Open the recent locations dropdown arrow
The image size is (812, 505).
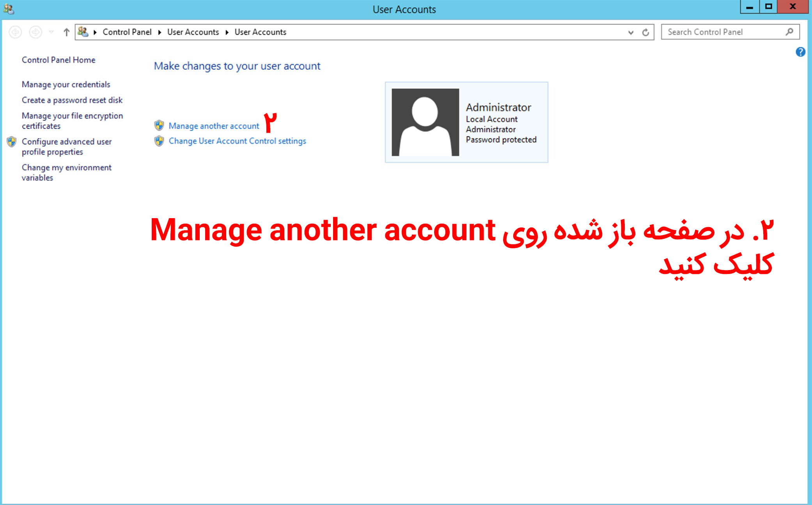[x=51, y=32]
